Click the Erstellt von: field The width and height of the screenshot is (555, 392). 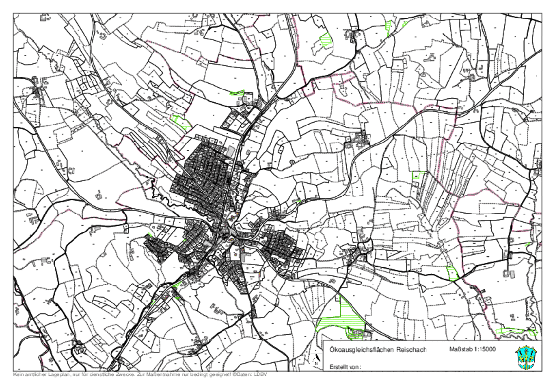tap(345, 366)
